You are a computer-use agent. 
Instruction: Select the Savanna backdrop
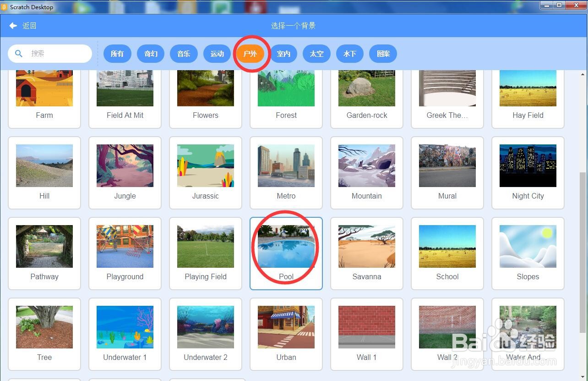click(367, 254)
